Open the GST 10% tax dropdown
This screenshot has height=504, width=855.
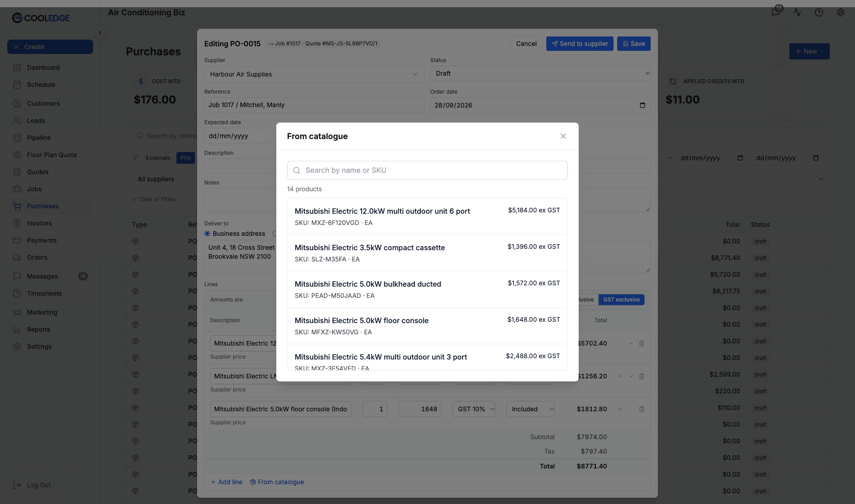coord(473,409)
